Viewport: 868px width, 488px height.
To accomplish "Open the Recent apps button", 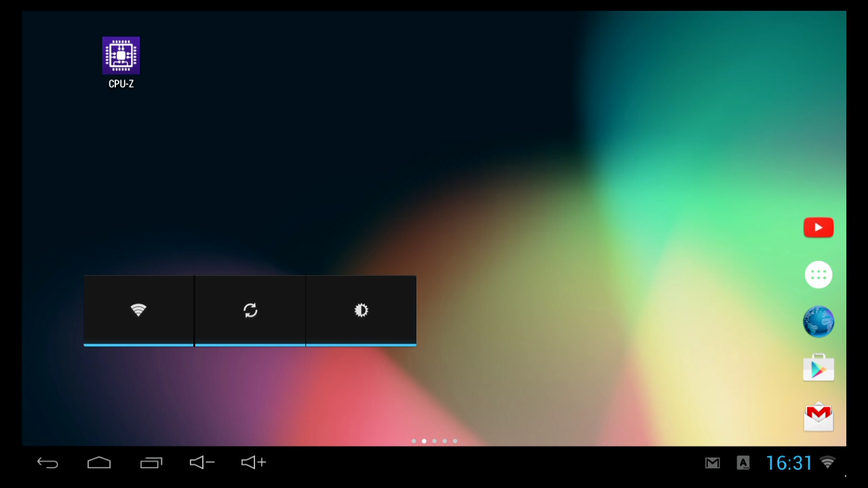I will [151, 462].
